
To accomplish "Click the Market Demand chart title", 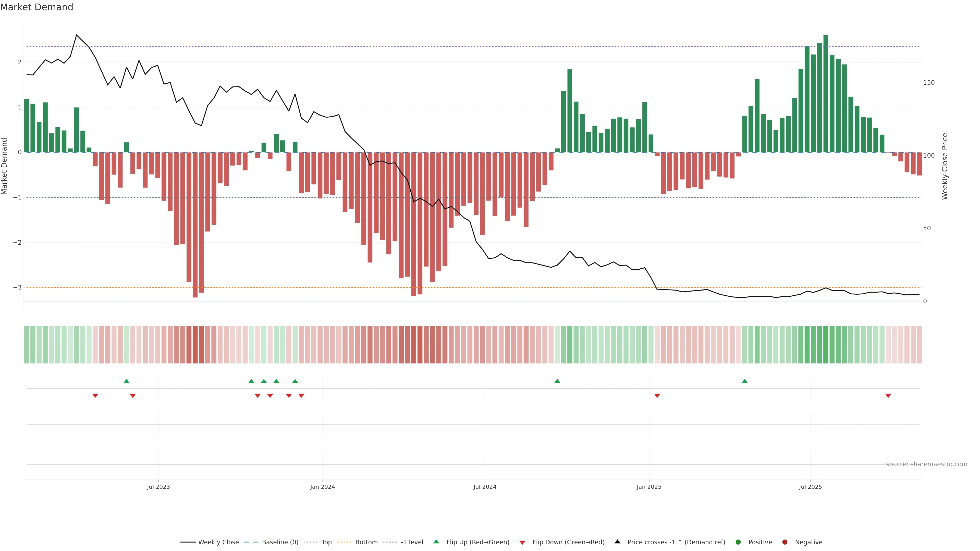I will [36, 7].
